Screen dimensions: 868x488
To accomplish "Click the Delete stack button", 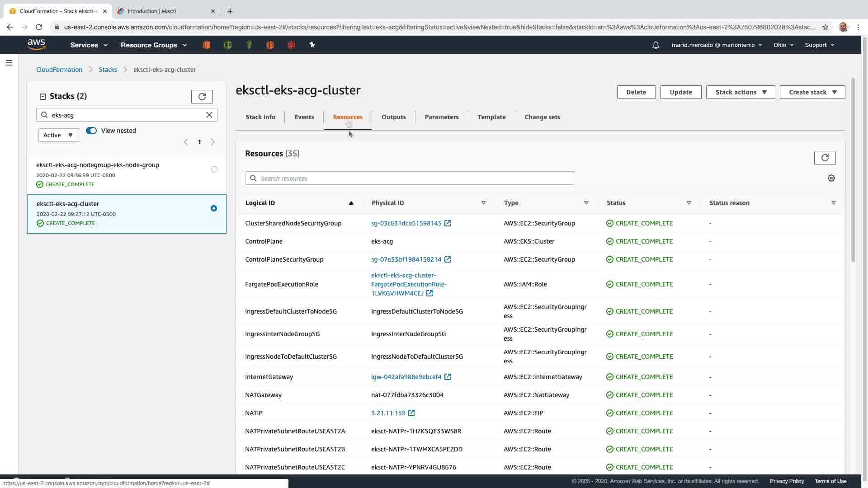I will click(x=636, y=92).
